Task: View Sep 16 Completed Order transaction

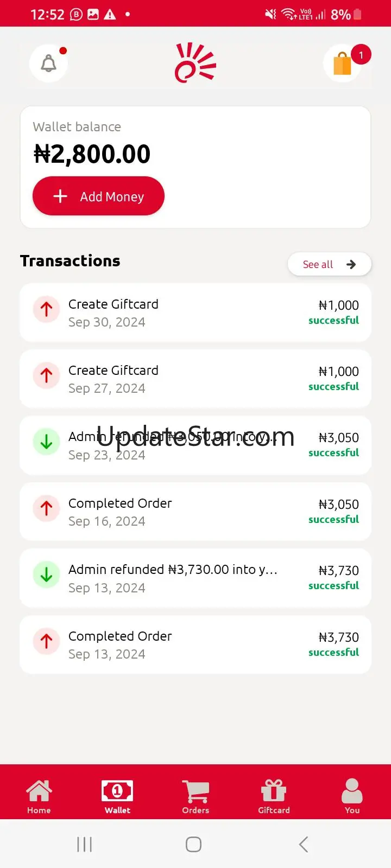Action: (x=195, y=512)
